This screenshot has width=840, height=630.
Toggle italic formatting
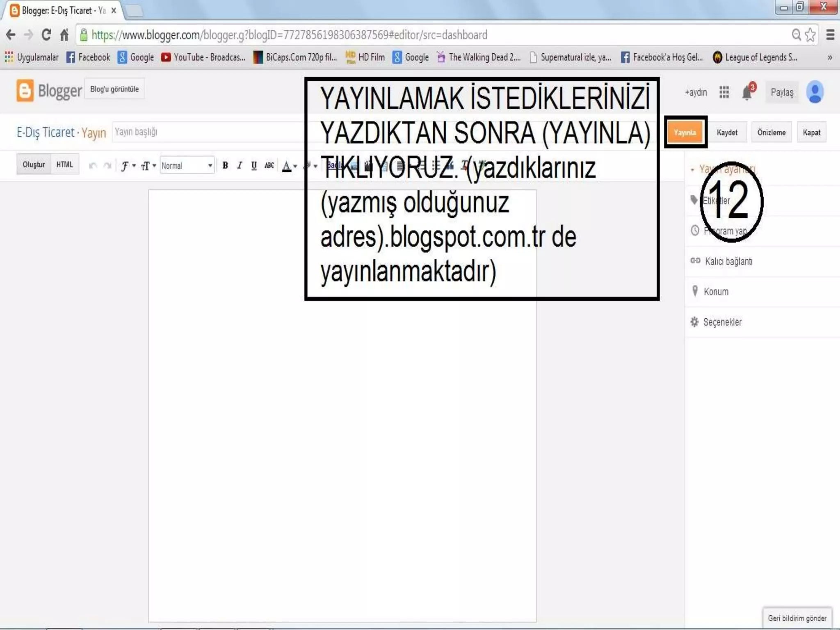coord(240,165)
